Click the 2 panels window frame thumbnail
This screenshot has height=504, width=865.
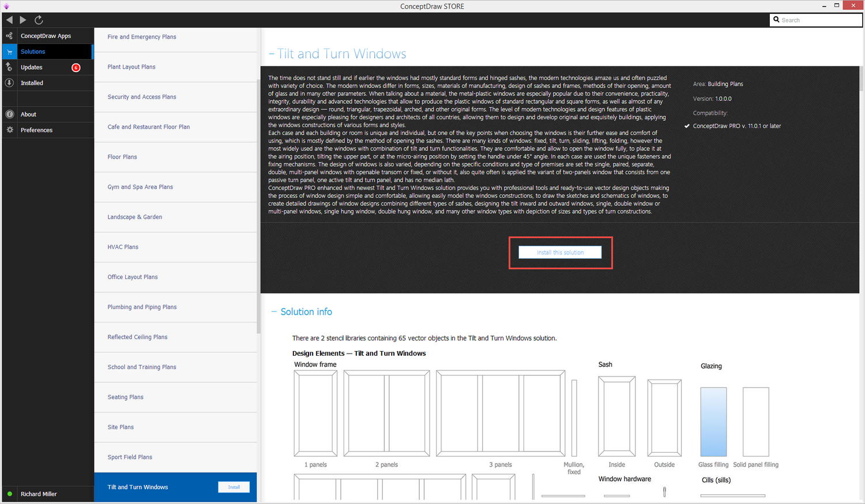point(386,413)
